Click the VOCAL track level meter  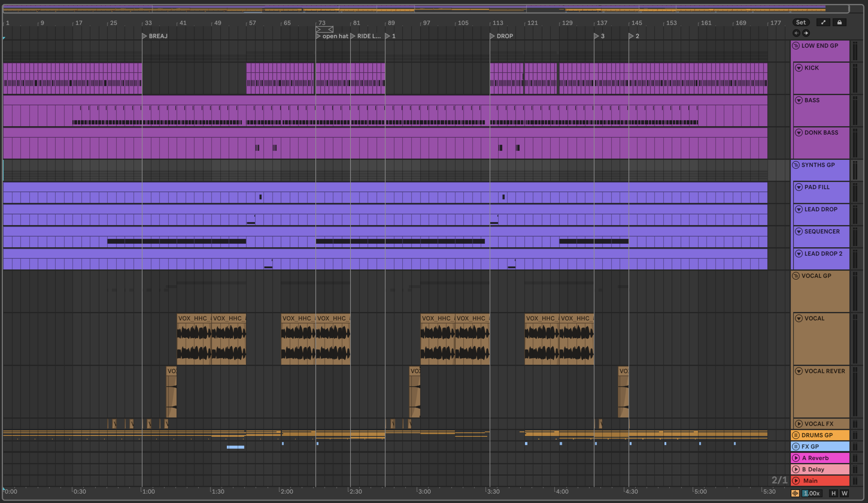(855, 339)
